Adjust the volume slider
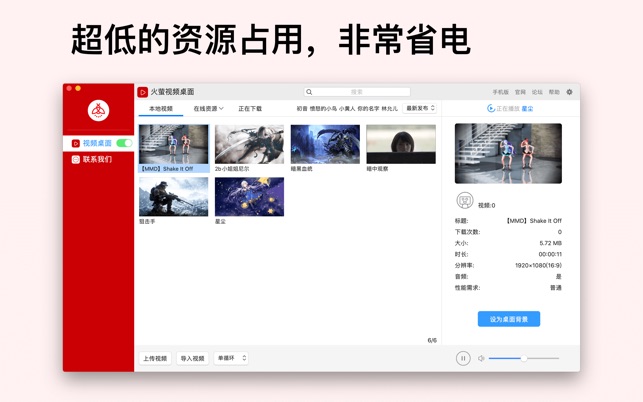Image resolution: width=643 pixels, height=402 pixels. point(523,358)
